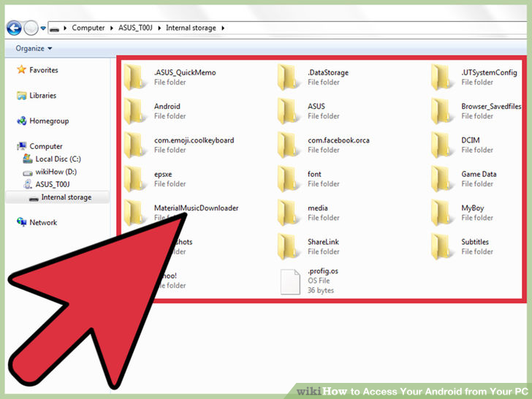Click the drive icon in address bar
Image resolution: width=532 pixels, height=399 pixels.
[x=54, y=29]
